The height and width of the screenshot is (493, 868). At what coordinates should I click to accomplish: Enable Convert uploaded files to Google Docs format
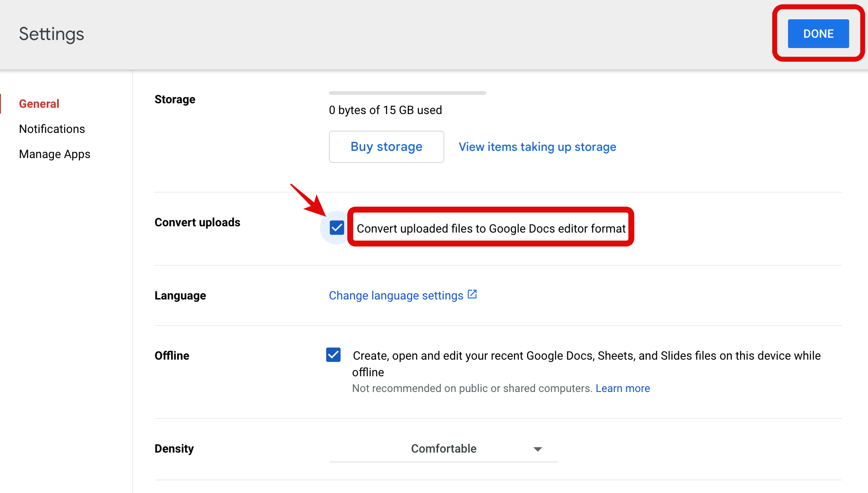coord(335,227)
